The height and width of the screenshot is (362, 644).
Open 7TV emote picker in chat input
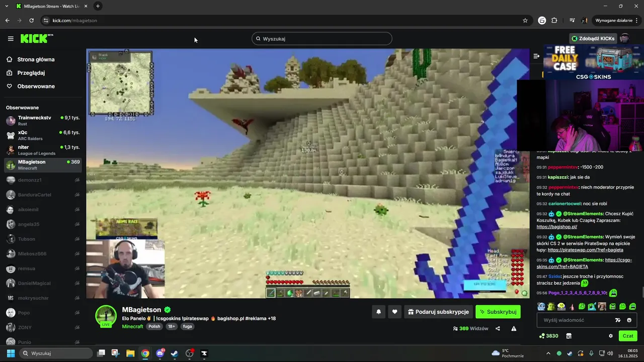pos(618,320)
